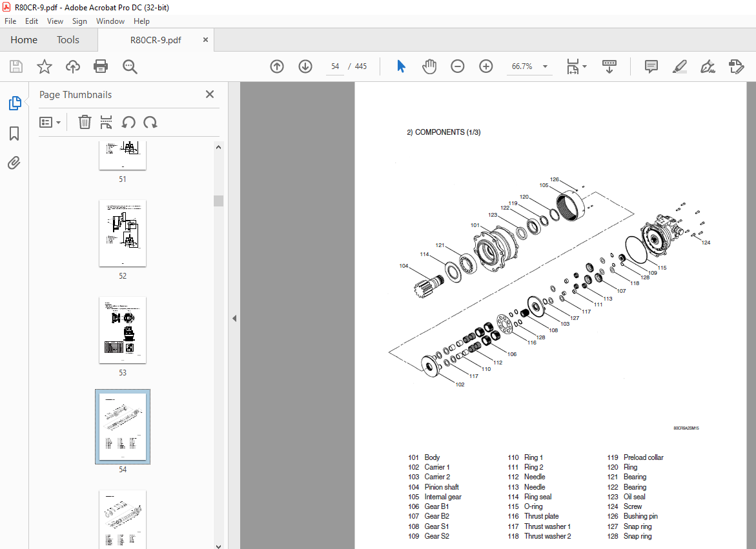The width and height of the screenshot is (756, 549).
Task: Open the Find text search tool
Action: click(130, 66)
